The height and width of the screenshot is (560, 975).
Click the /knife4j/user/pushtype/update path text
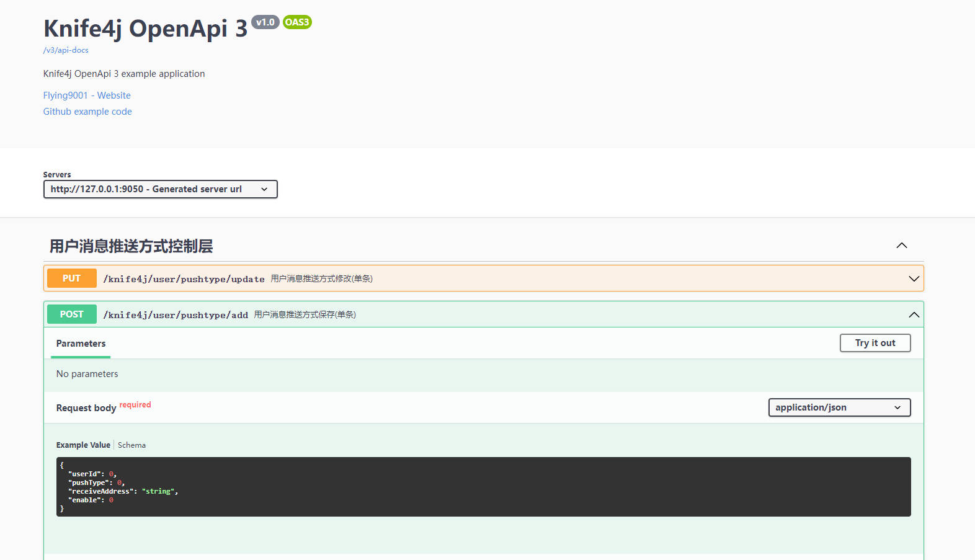184,279
